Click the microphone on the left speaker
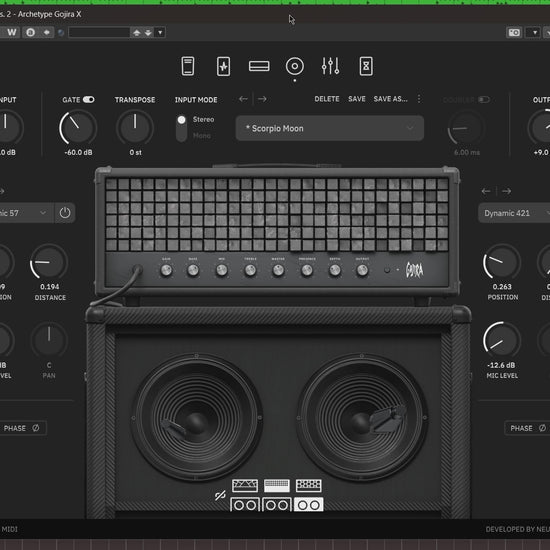 (174, 428)
